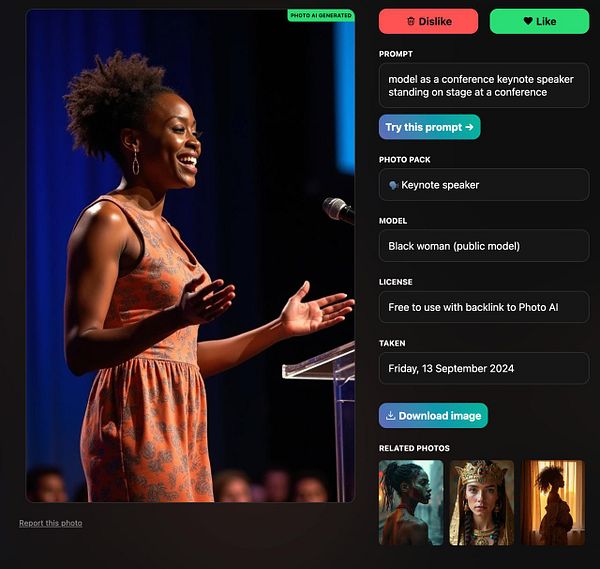The height and width of the screenshot is (569, 600).
Task: Open the main keynote speaker photo
Action: pos(190,256)
